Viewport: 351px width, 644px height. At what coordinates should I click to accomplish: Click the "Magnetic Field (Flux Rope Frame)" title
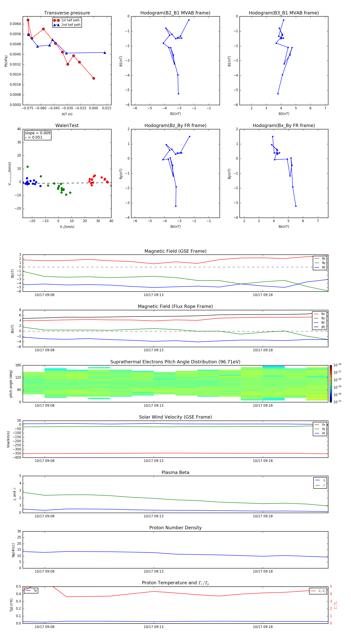coord(175,307)
